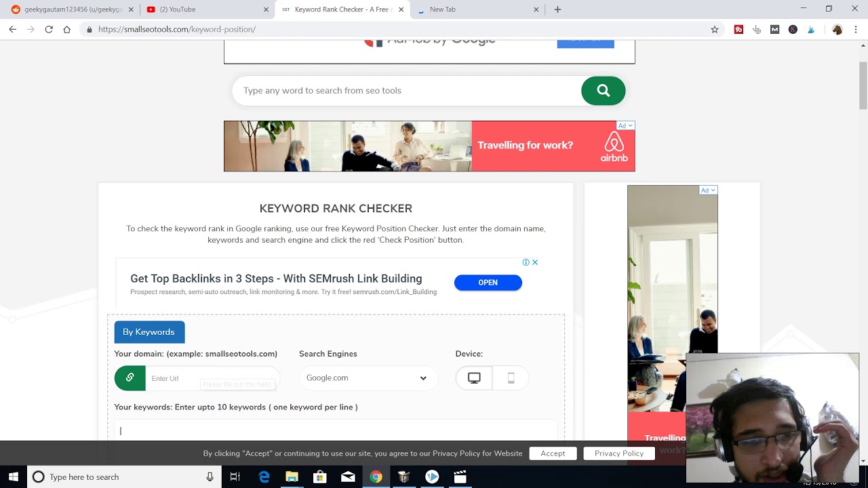The width and height of the screenshot is (868, 488).
Task: Open the Microsoft Edge taskbar icon
Action: pos(264,477)
